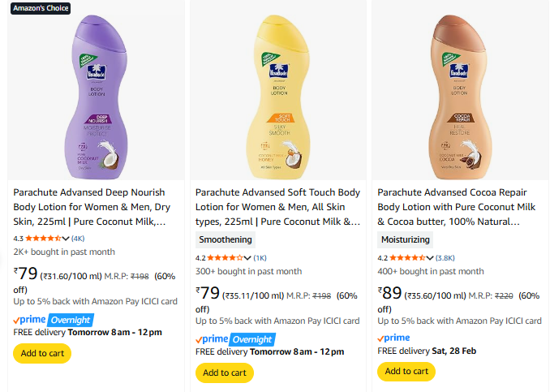Image resolution: width=550 pixels, height=392 pixels.
Task: Add Deep Nourish lotion to cart
Action: pyautogui.click(x=42, y=353)
